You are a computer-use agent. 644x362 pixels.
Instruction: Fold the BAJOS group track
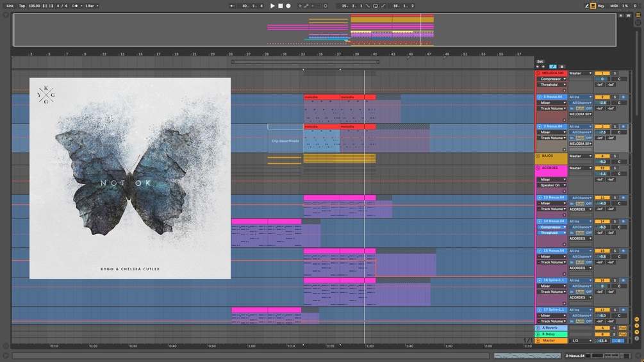(x=538, y=156)
